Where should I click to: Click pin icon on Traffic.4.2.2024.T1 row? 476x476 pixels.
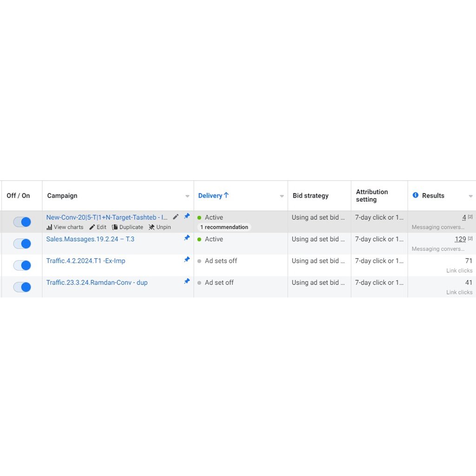[187, 259]
